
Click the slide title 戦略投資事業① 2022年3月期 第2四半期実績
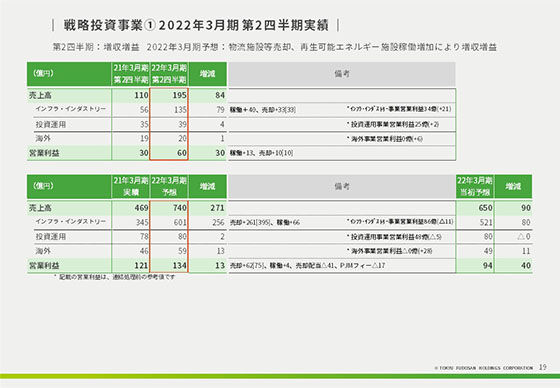196,25
